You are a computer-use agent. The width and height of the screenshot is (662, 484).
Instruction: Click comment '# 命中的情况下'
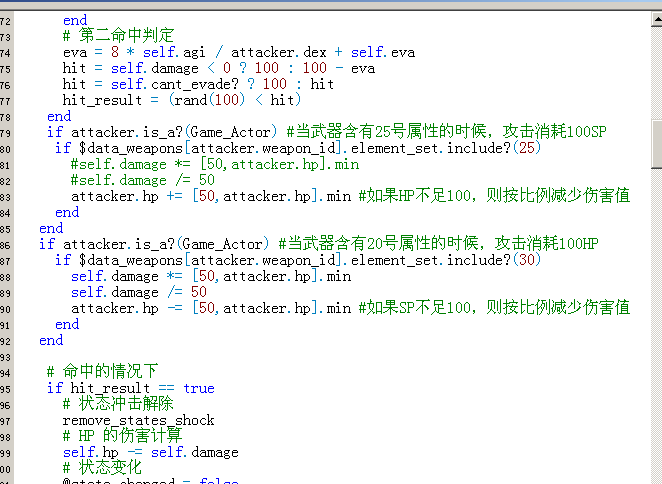103,371
